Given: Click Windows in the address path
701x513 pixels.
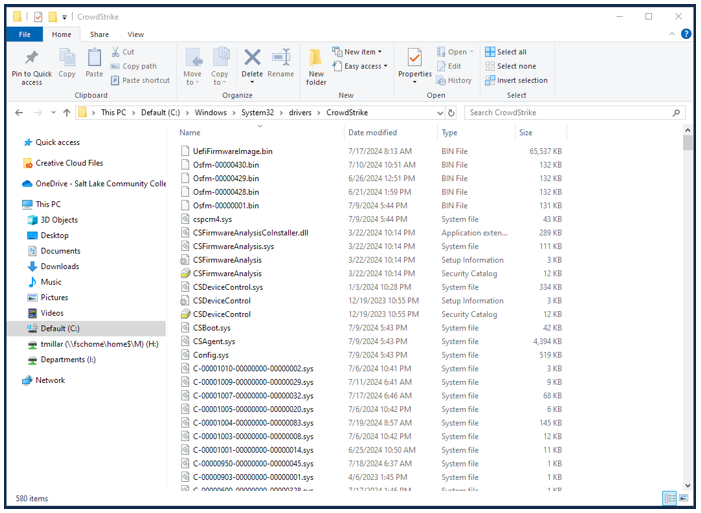Looking at the screenshot, I should click(x=211, y=113).
